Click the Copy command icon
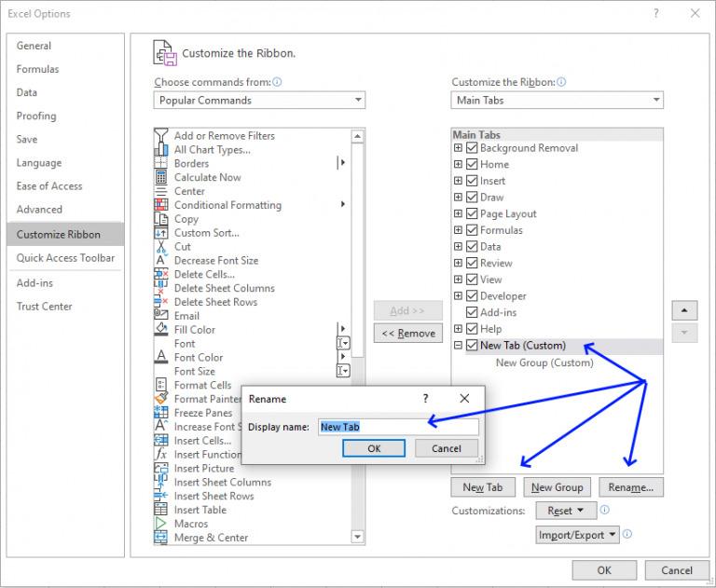Image resolution: width=716 pixels, height=588 pixels. (160, 219)
